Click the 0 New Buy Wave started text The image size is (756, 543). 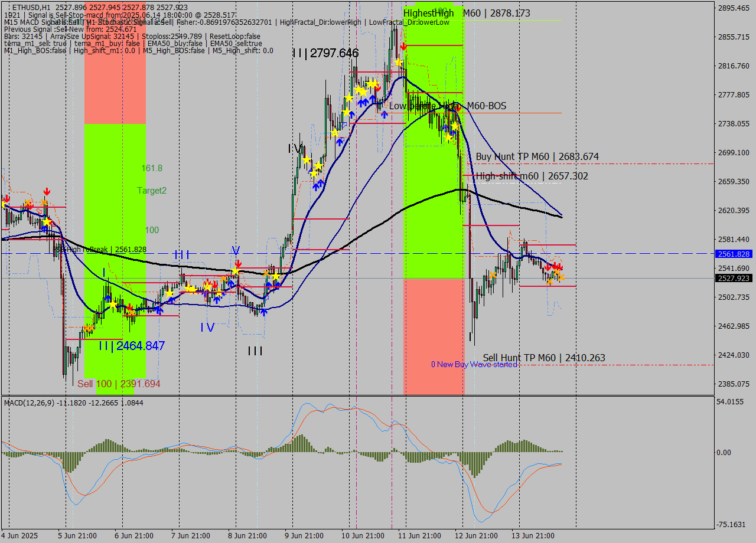[x=475, y=364]
